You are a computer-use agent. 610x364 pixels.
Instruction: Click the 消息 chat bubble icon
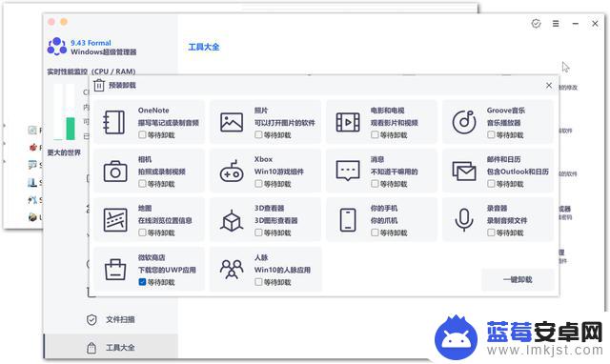[348, 172]
